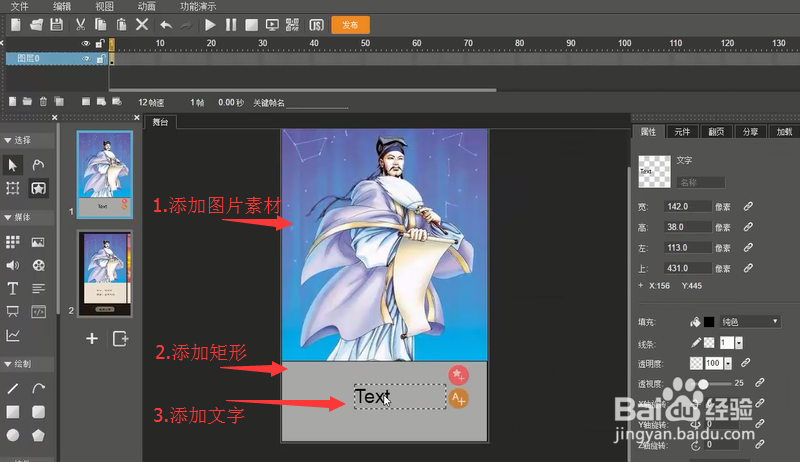Select the polygon drawing tool

[38, 435]
